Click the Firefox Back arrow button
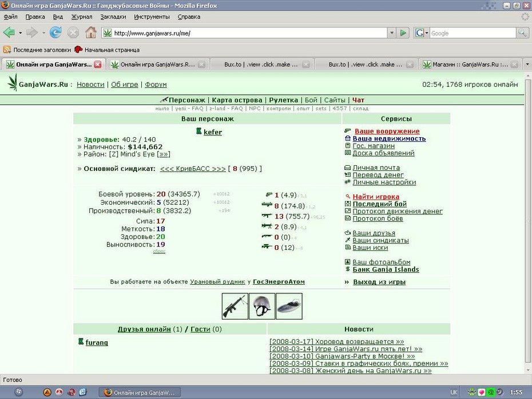The height and width of the screenshot is (399, 532). click(x=9, y=33)
